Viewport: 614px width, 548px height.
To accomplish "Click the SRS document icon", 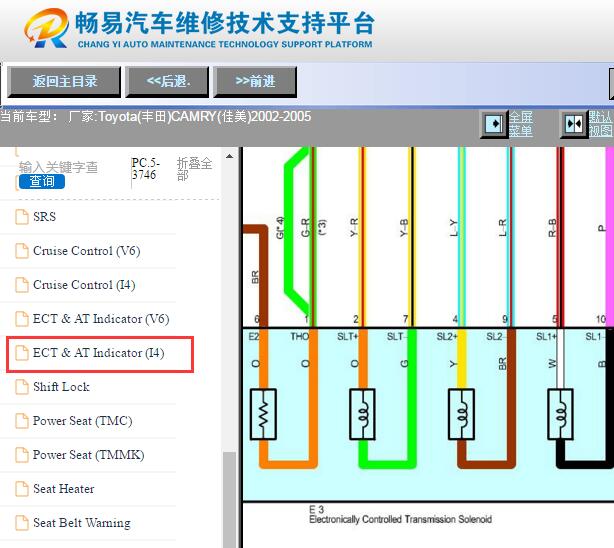I will click(22, 217).
